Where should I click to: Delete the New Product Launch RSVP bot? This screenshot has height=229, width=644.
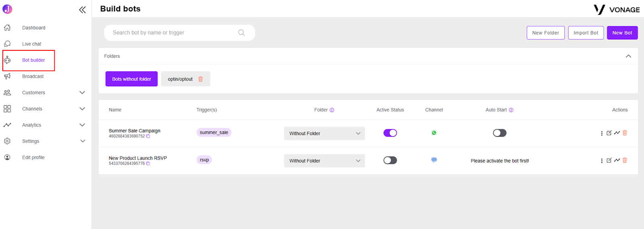pos(625,160)
